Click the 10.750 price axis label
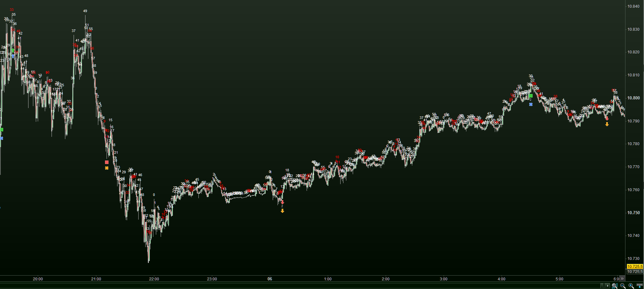 point(633,213)
